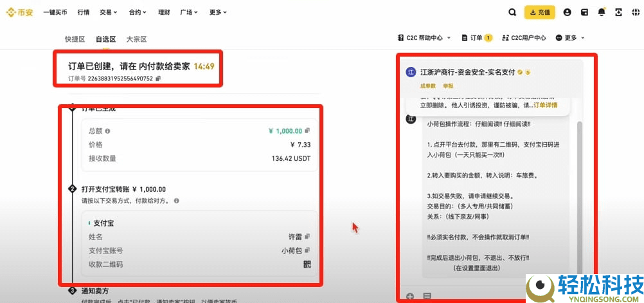Open 理财 menu item
Screen dimensions: 644x303
164,12
